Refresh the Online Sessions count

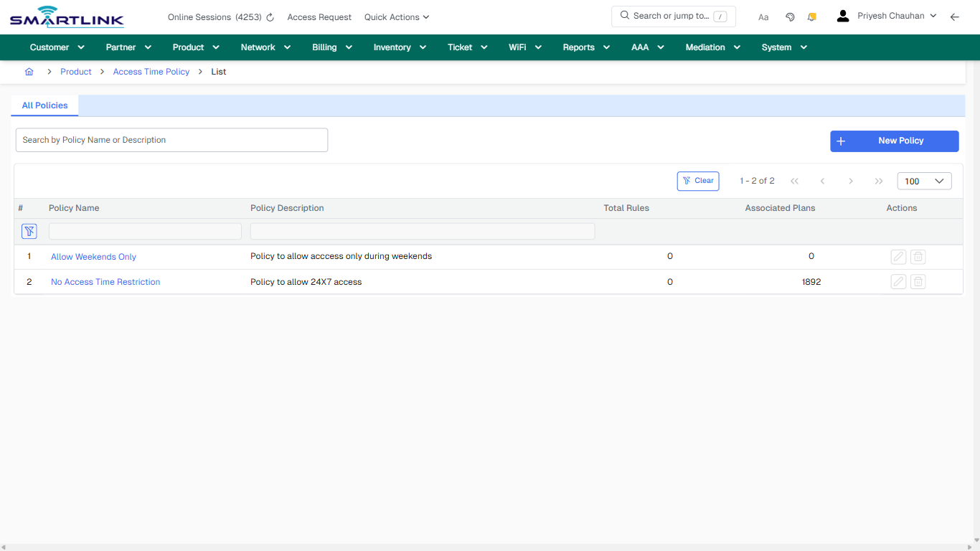(x=269, y=17)
